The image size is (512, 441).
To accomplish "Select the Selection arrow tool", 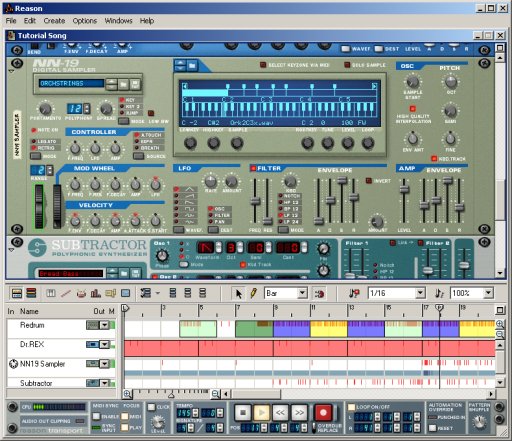I will pyautogui.click(x=239, y=293).
